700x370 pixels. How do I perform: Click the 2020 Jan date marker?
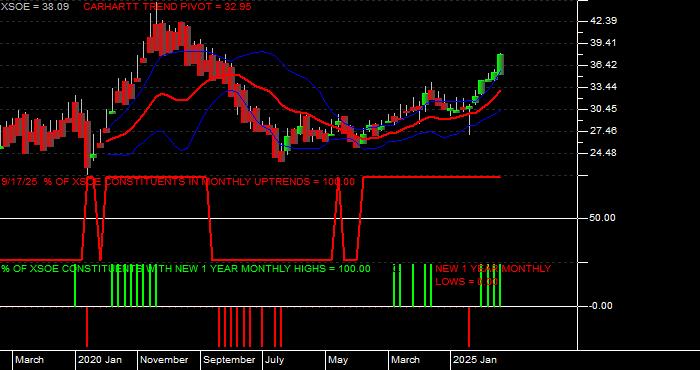pyautogui.click(x=100, y=360)
